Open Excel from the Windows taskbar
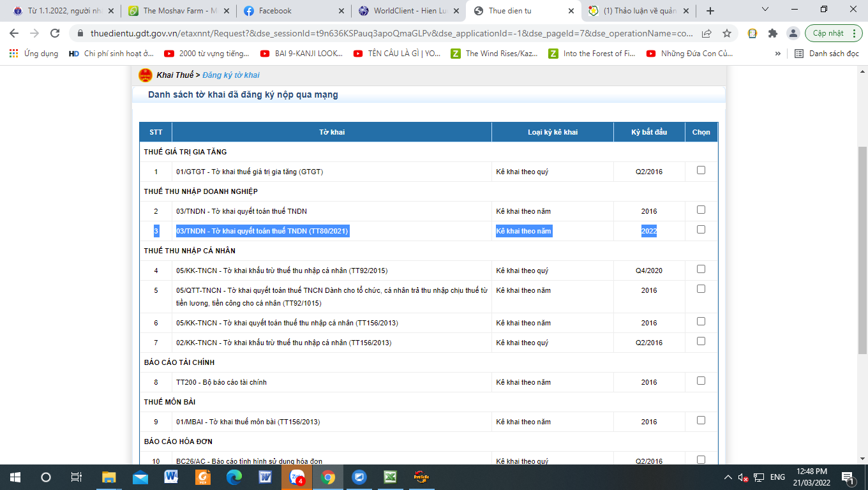 390,477
